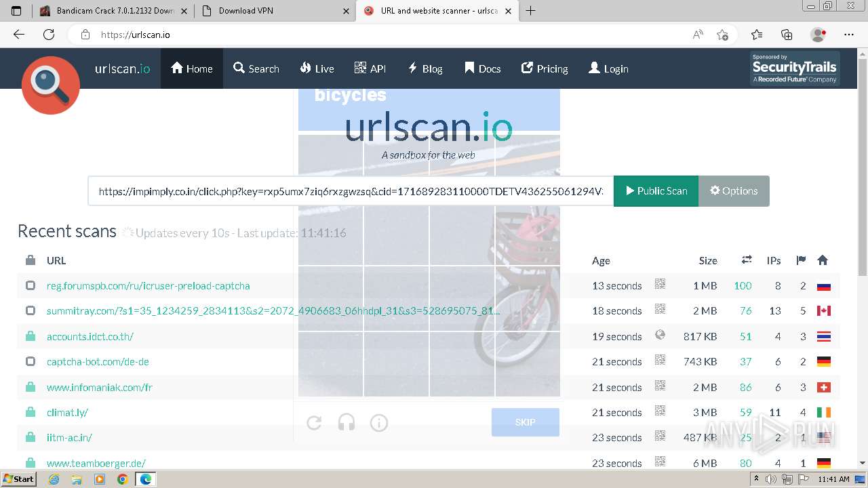The image size is (868, 488).
Task: Click QR icon in captcha-bot.com row
Action: coord(660,361)
